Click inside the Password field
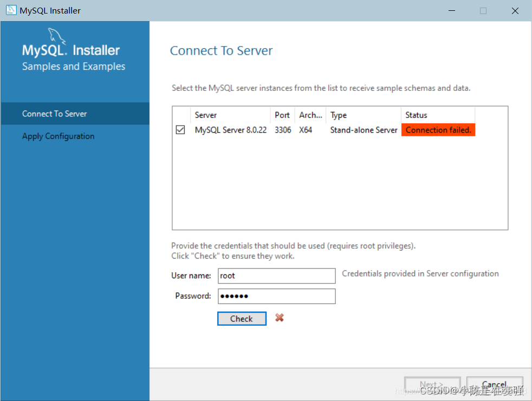The image size is (532, 401). click(x=276, y=296)
